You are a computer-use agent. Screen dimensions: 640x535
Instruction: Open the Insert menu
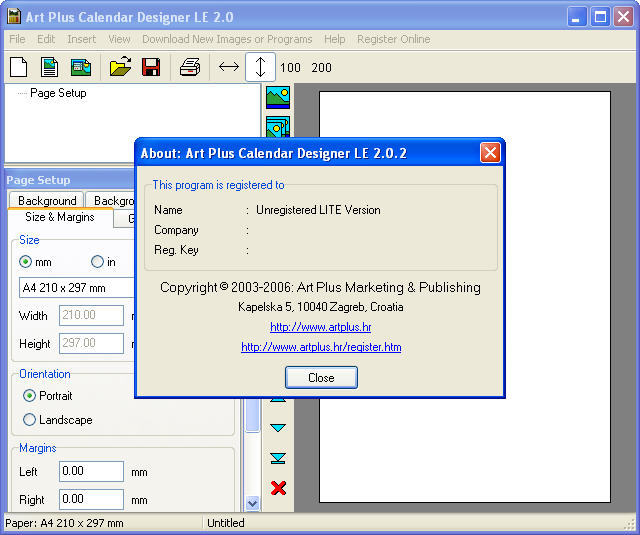click(82, 39)
